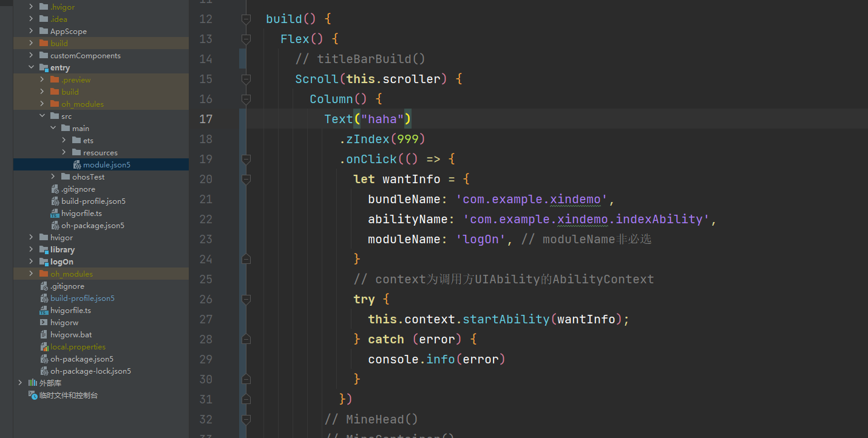Select the AppScope folder in project tree

pos(68,32)
